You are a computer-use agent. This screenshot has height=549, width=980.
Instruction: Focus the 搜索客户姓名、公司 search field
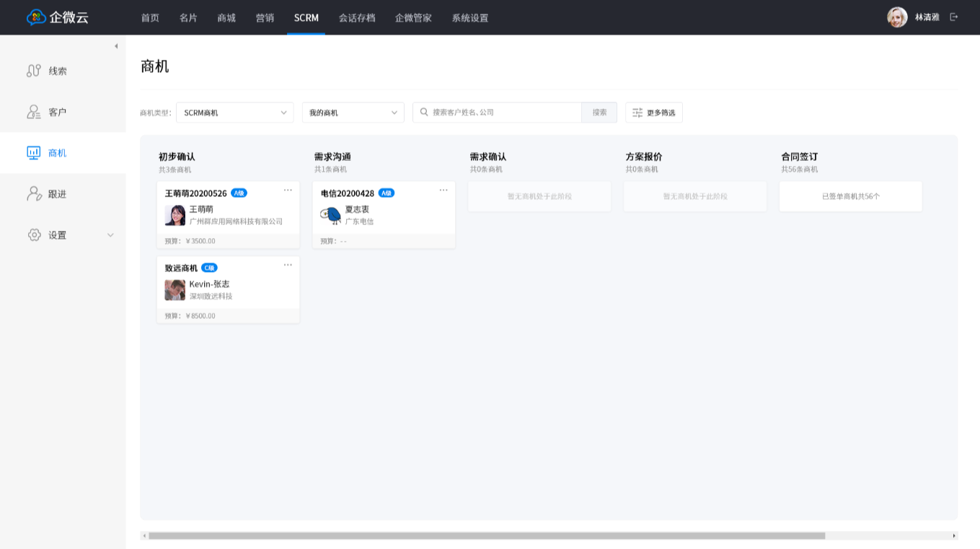505,113
